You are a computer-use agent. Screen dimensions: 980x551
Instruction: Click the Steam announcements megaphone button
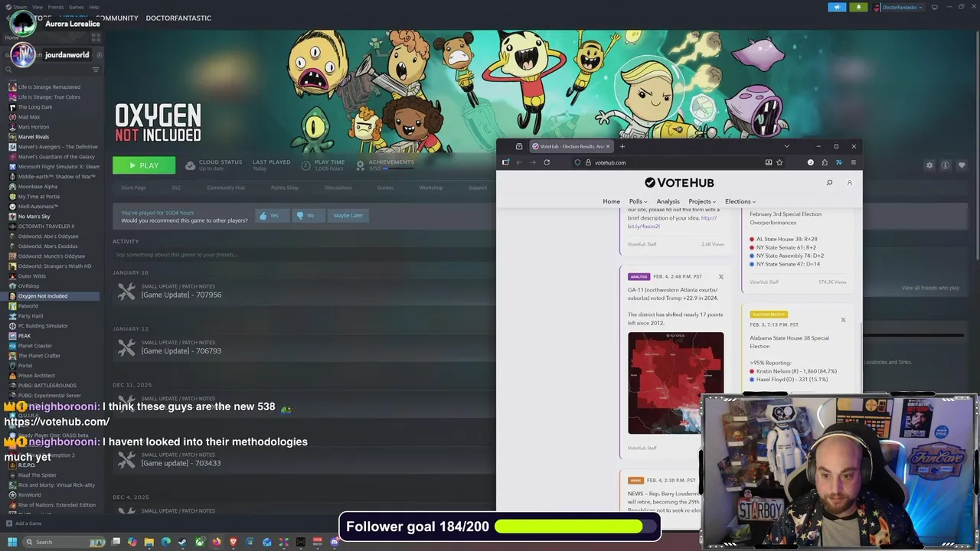[837, 7]
